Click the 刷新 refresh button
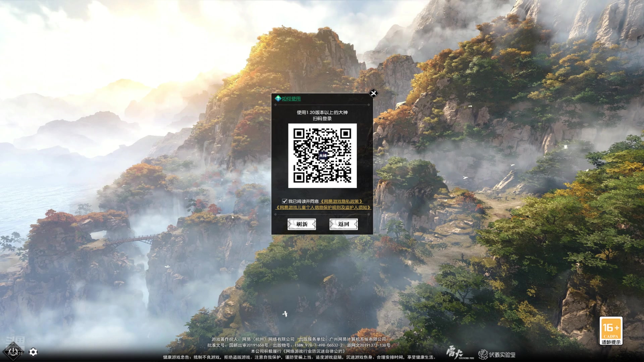Viewport: 644px width, 362px height. [302, 224]
